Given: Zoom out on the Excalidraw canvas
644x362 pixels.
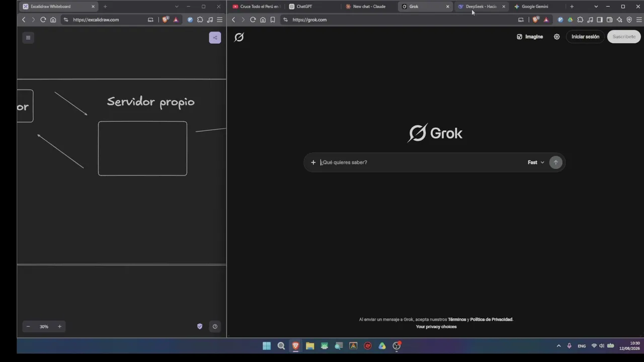Looking at the screenshot, I should pyautogui.click(x=28, y=327).
